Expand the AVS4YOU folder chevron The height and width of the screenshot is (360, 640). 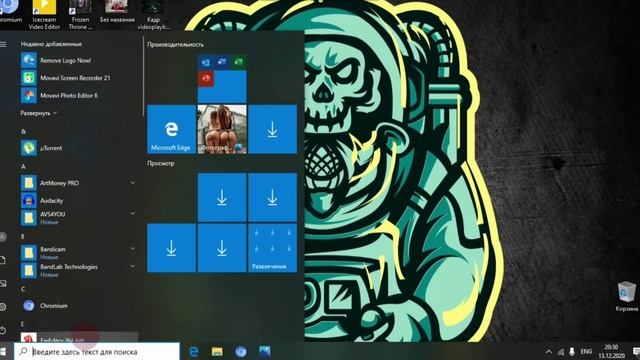[x=132, y=213]
